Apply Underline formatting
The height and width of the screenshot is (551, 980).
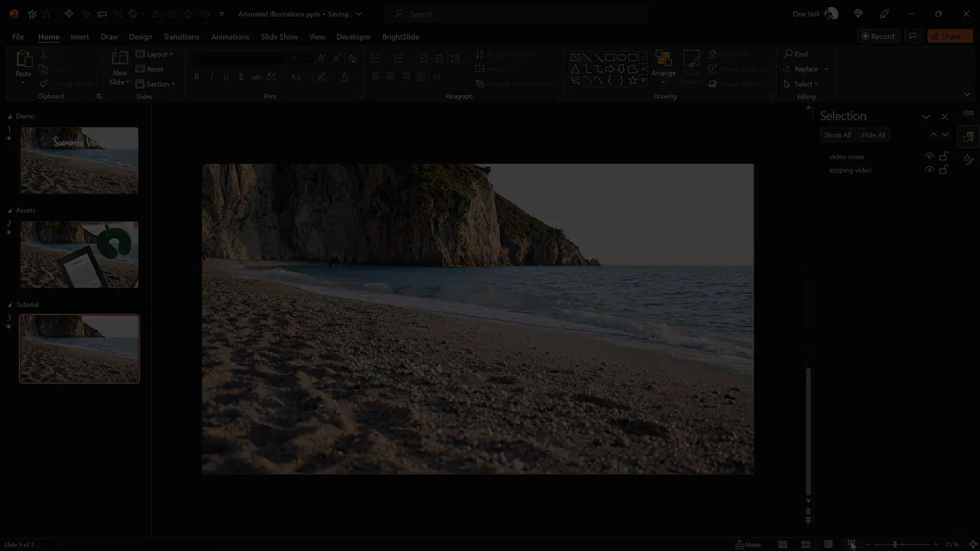(x=226, y=77)
